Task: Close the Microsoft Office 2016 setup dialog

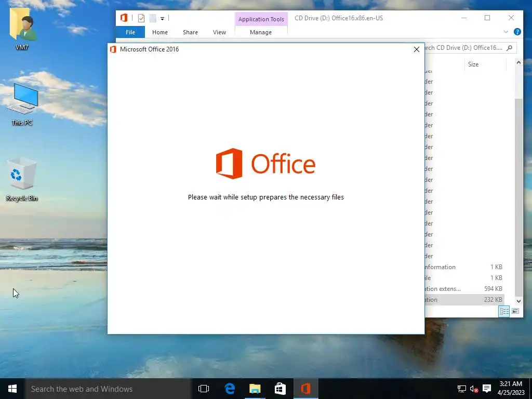Action: pyautogui.click(x=416, y=49)
